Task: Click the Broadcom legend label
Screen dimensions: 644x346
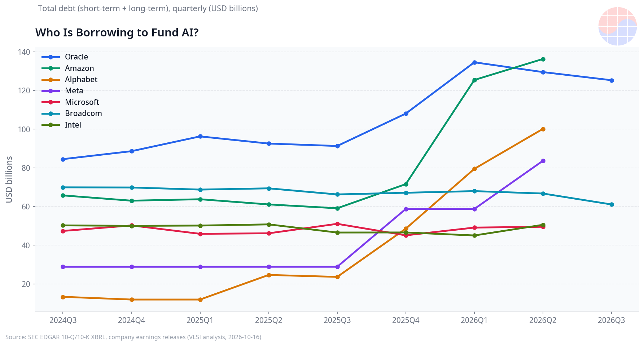Action: coord(83,114)
